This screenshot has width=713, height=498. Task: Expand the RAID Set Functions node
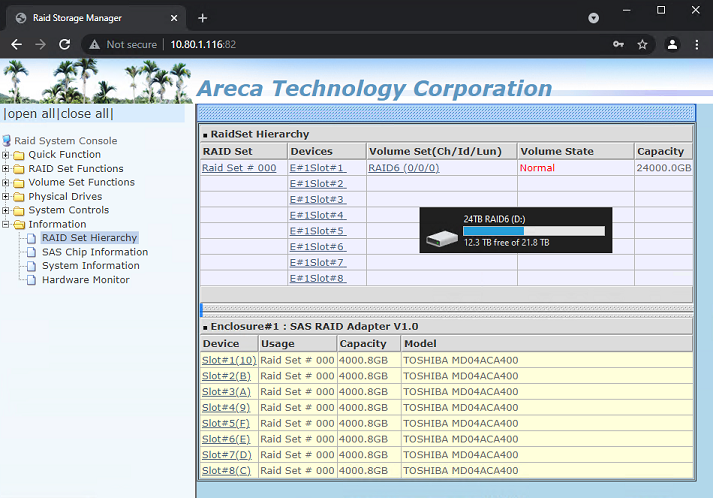click(x=5, y=169)
